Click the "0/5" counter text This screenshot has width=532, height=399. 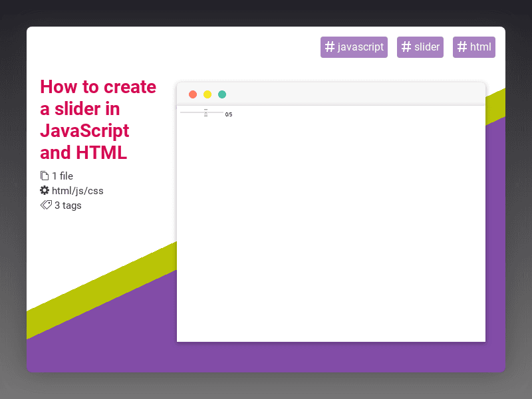(228, 114)
